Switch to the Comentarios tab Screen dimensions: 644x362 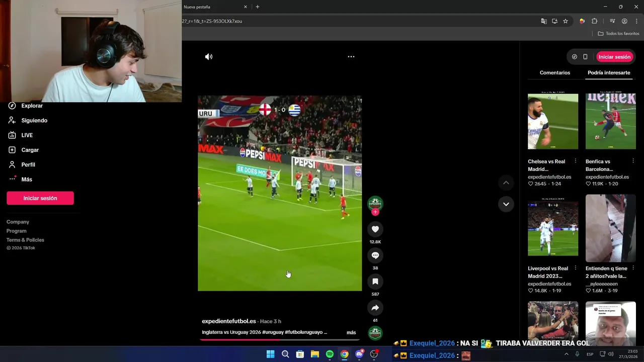tap(555, 73)
